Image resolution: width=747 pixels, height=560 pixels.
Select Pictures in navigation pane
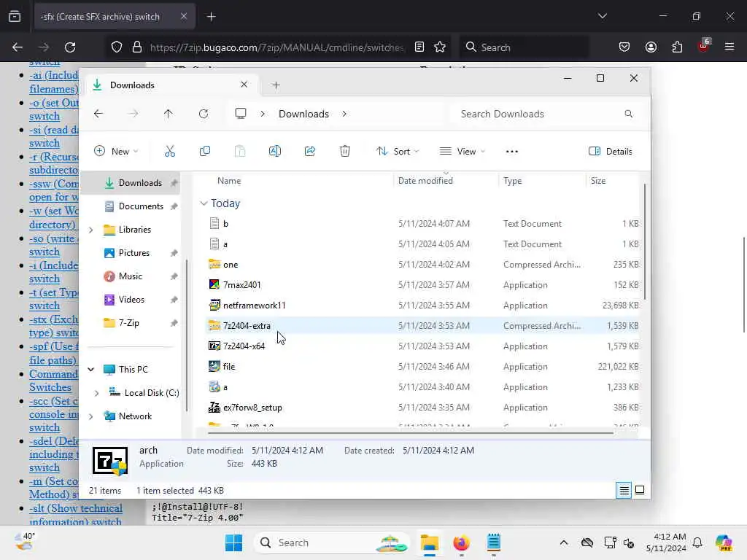point(133,253)
